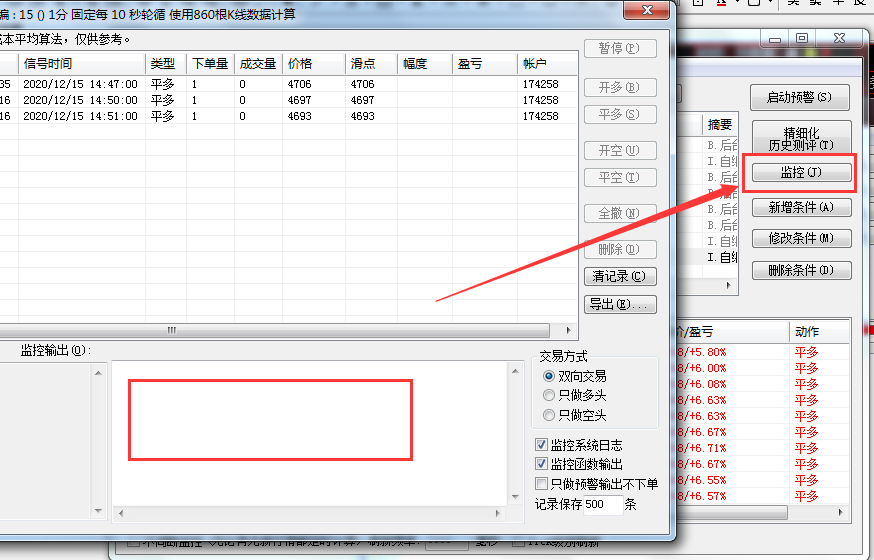The image size is (874, 560).
Task: Click the +5.80% profit row in background
Action: click(764, 352)
